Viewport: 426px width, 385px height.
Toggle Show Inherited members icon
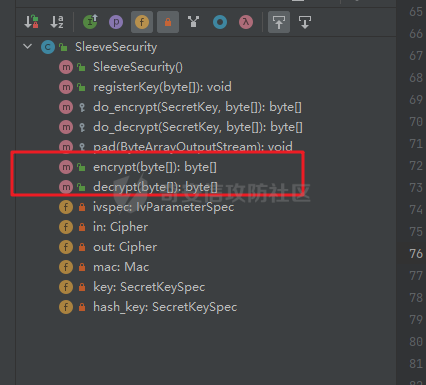tap(90, 22)
